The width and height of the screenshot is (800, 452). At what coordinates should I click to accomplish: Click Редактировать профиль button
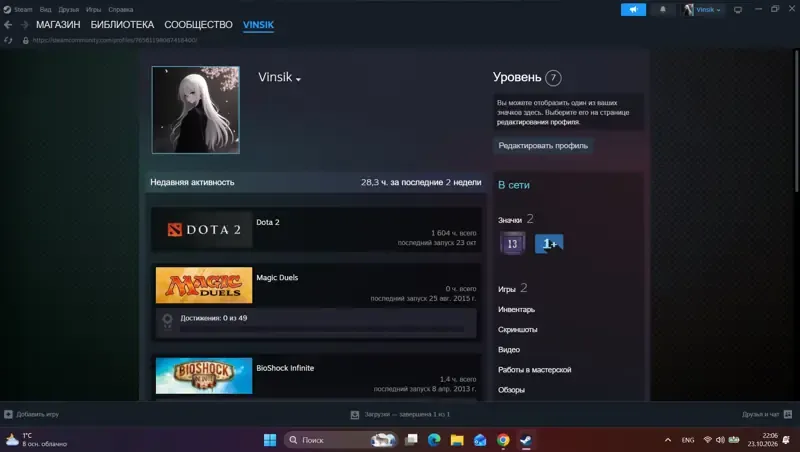tap(543, 145)
